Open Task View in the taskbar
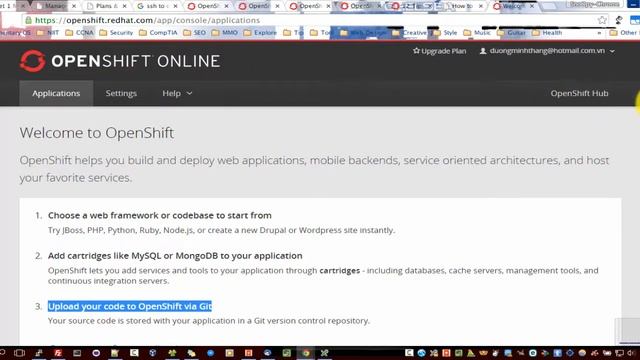 tap(19, 353)
